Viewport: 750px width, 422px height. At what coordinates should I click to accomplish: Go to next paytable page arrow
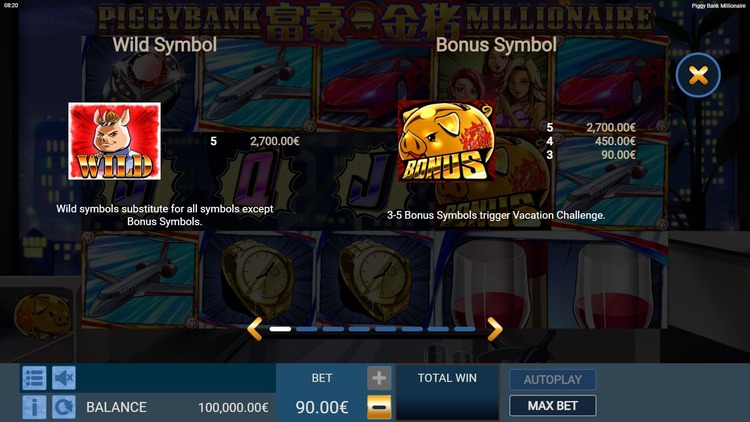point(495,329)
